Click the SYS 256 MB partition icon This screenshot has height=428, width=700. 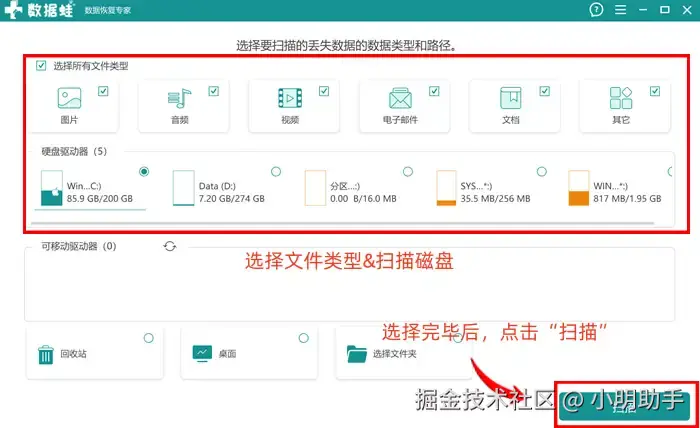[446, 188]
